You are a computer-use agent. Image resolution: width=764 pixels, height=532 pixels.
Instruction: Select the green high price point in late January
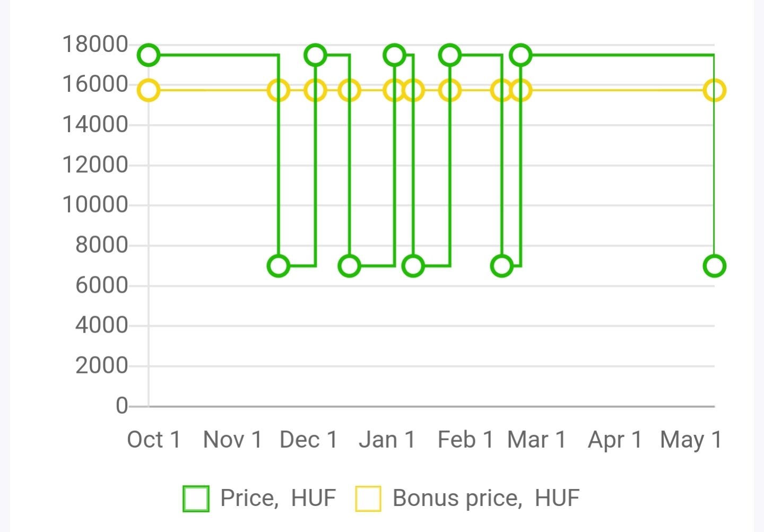coord(450,55)
